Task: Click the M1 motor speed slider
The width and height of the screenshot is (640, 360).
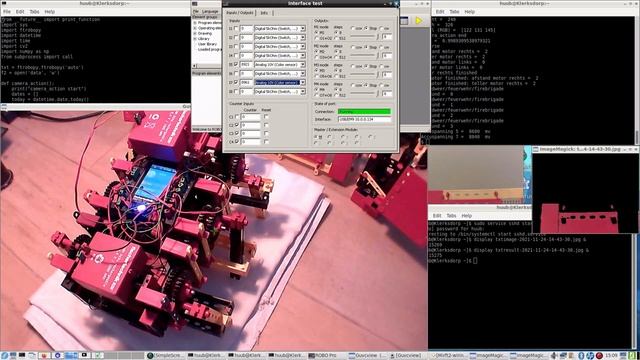Action: (364, 37)
